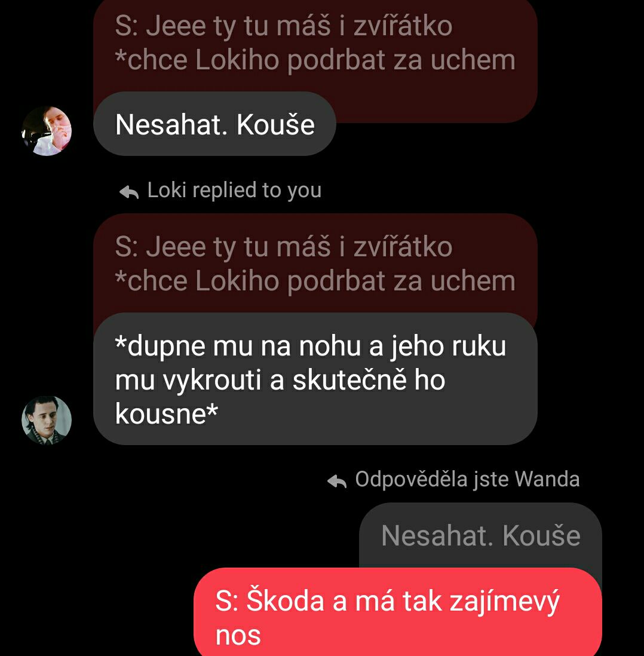
Task: Click the reply arrow beside 'Loki replied to you'
Action: point(129,192)
